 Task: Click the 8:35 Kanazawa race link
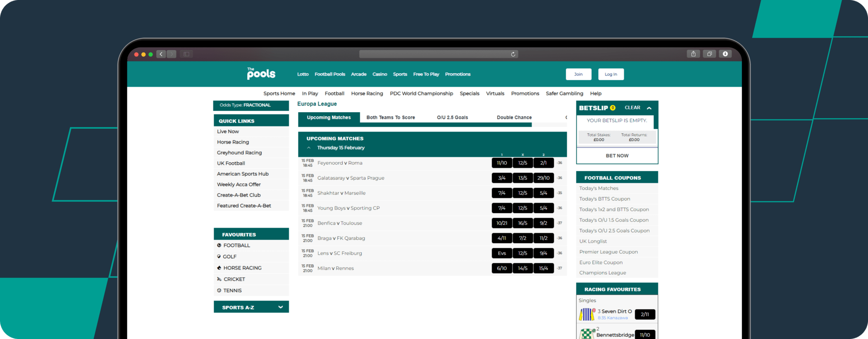click(613, 318)
